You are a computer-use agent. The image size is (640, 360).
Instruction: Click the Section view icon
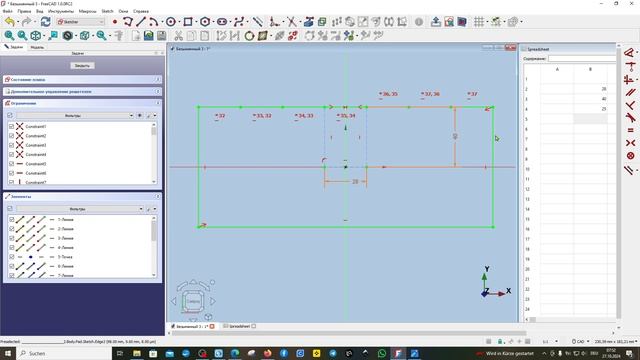(462, 22)
